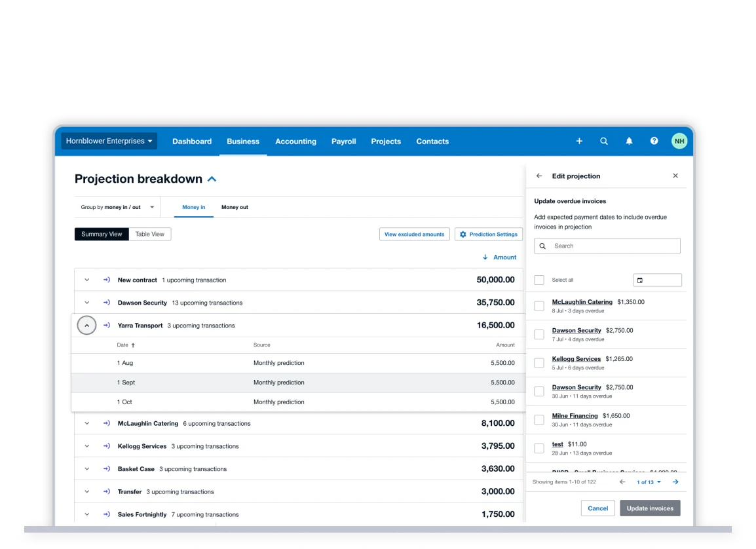Close the Edit projection panel

point(675,176)
